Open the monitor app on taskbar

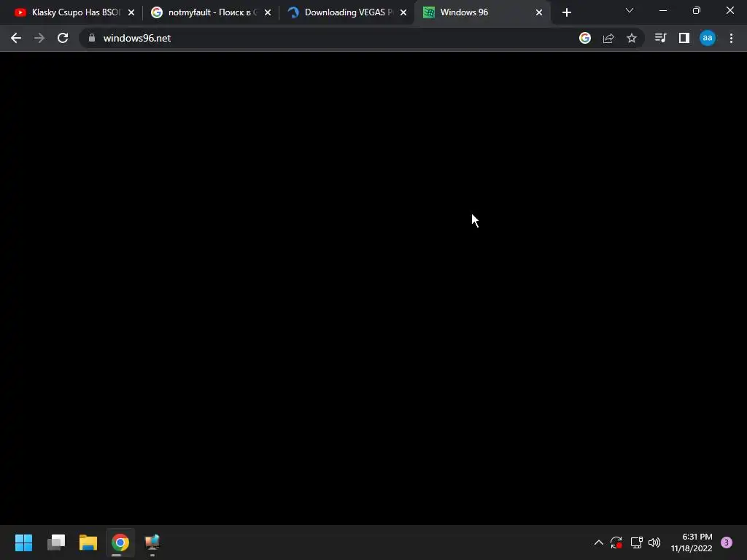tap(152, 542)
